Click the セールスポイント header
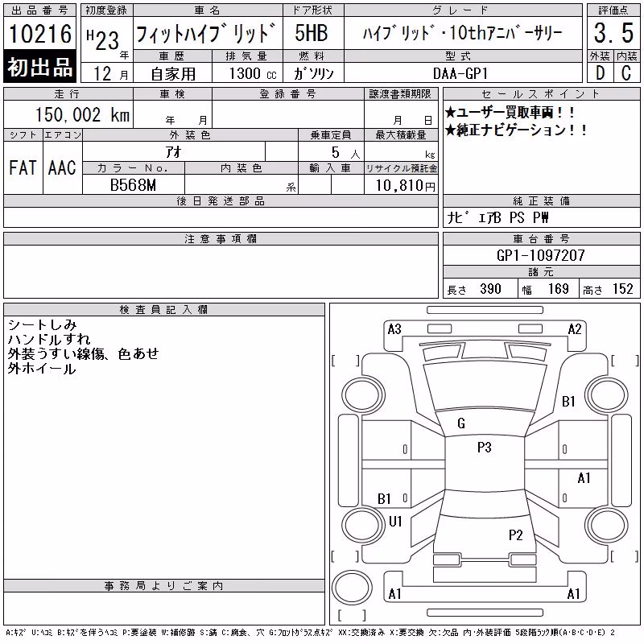 click(541, 94)
